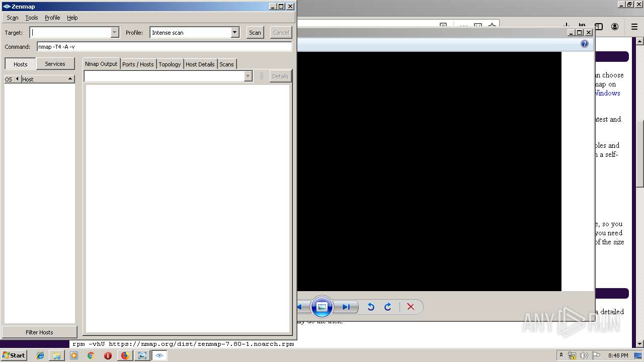644x362 pixels.
Task: Rotate image counterclockwise in photo viewer
Action: coord(371,307)
